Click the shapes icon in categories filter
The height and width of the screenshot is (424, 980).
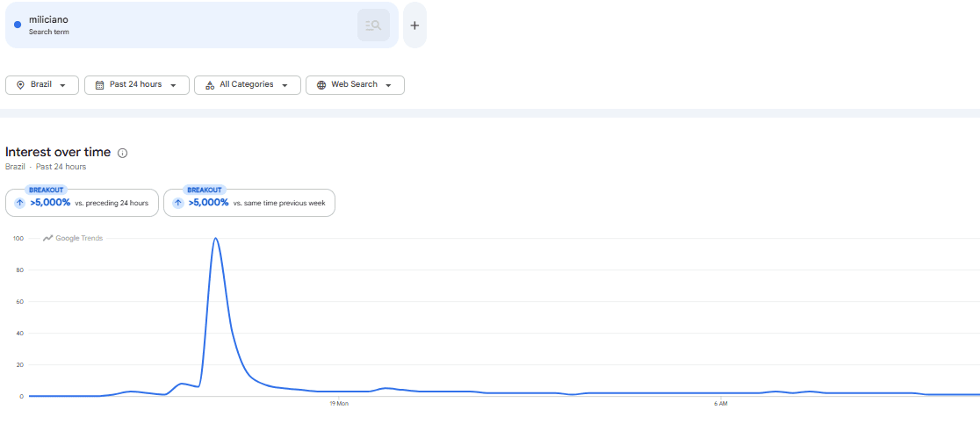pyautogui.click(x=209, y=85)
